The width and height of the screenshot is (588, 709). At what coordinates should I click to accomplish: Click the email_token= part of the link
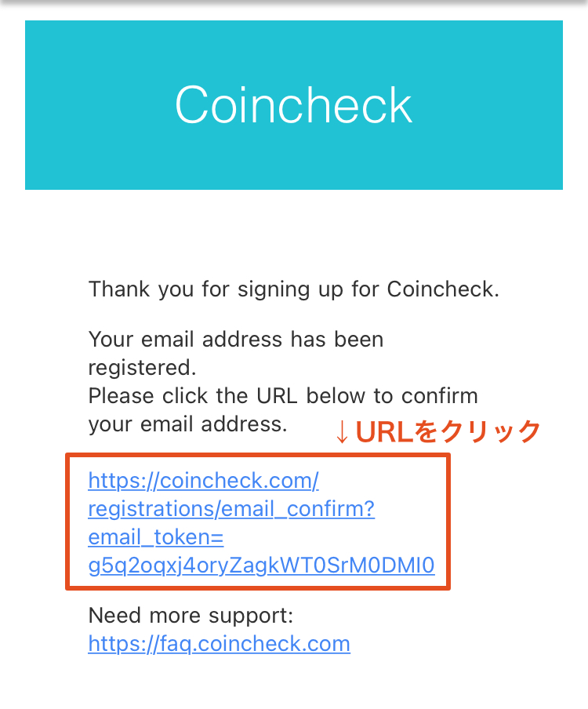[x=156, y=537]
